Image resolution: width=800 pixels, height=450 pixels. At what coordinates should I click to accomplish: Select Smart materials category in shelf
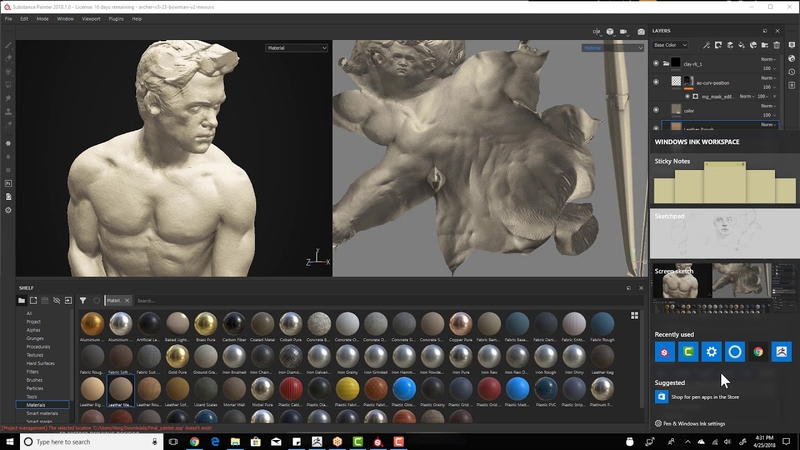pos(42,413)
